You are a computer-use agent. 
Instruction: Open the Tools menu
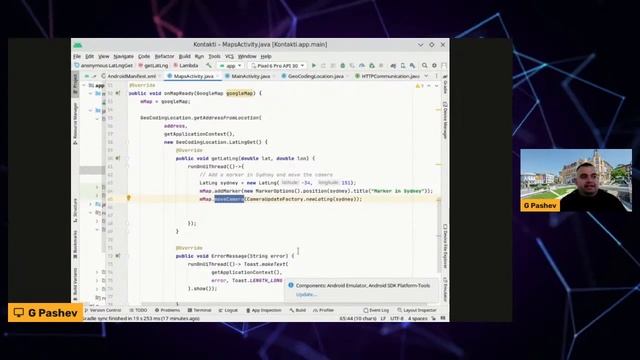tap(214, 56)
